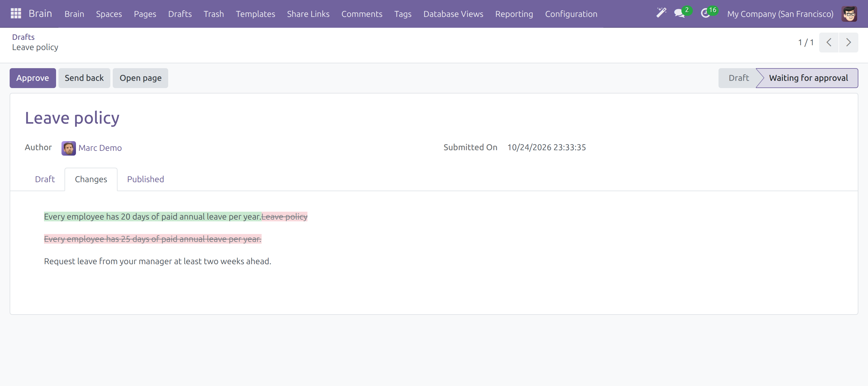Click the Drafts breadcrumb link
868x386 pixels.
point(23,37)
